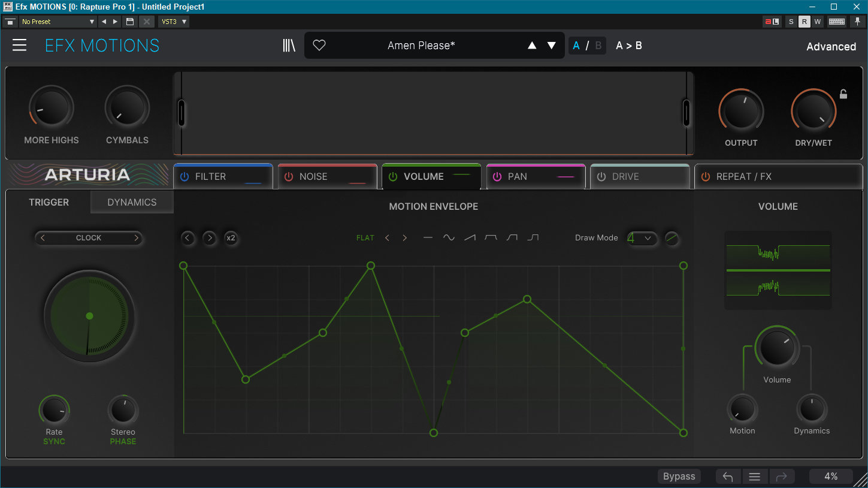Screen dimensions: 868x488
Task: Switch CLOCK trigger source to previous
Action: pos(43,238)
